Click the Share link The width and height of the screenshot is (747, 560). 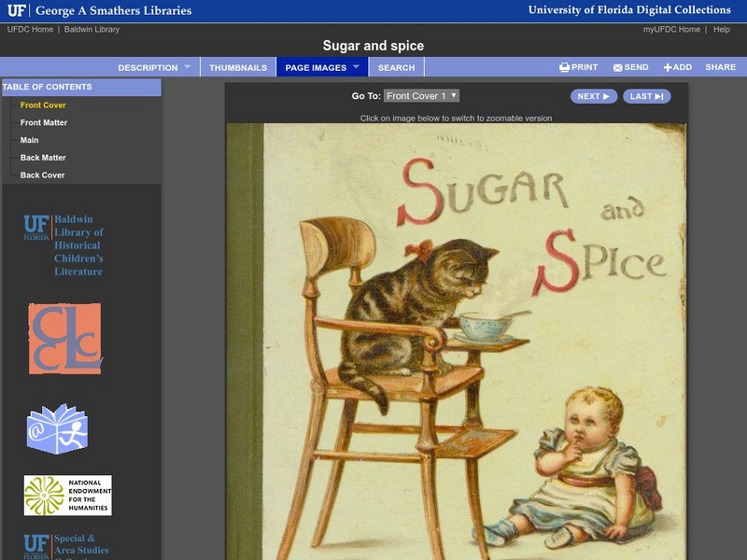coord(720,67)
